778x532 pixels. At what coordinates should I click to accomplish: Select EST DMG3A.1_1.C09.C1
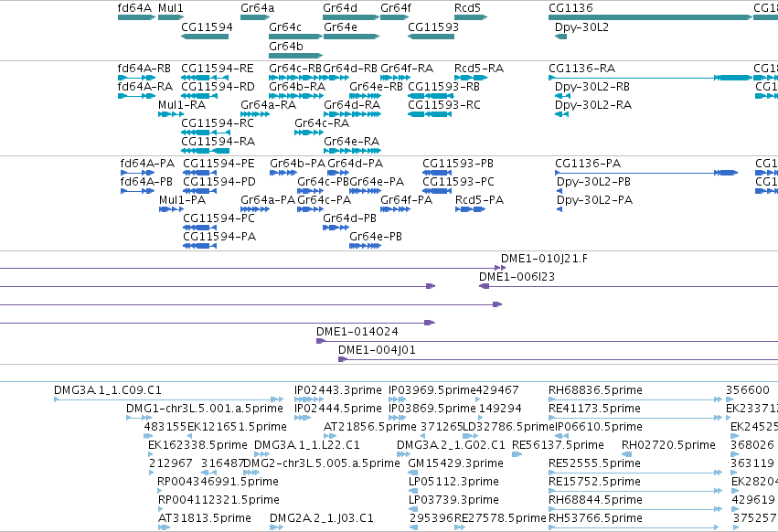click(x=108, y=390)
